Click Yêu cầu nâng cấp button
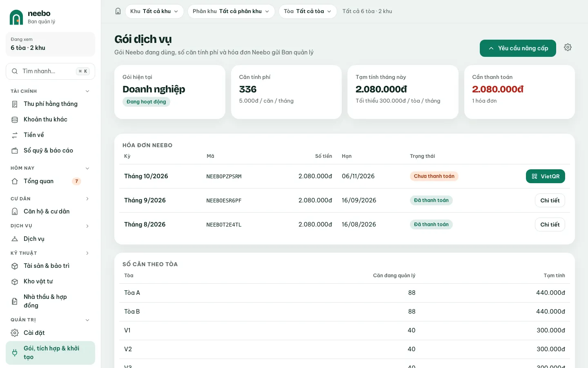This screenshot has width=588, height=368. coord(518,48)
